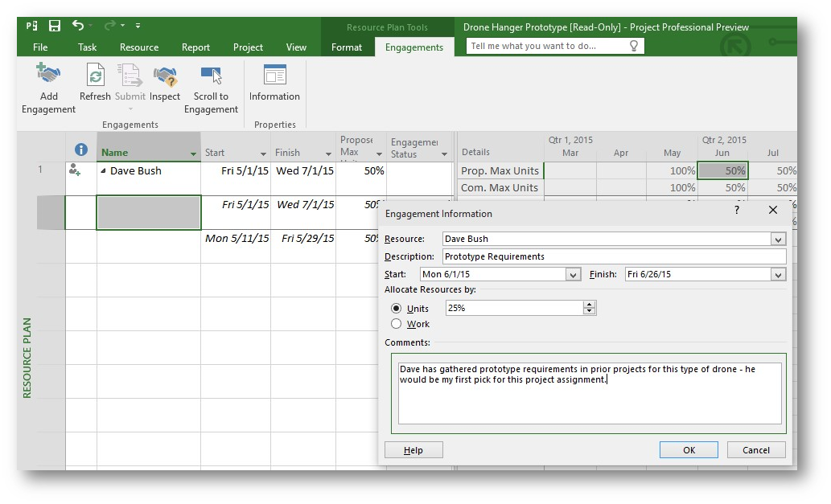This screenshot has height=504, width=831.
Task: Click the Tell me search box
Action: (x=555, y=46)
